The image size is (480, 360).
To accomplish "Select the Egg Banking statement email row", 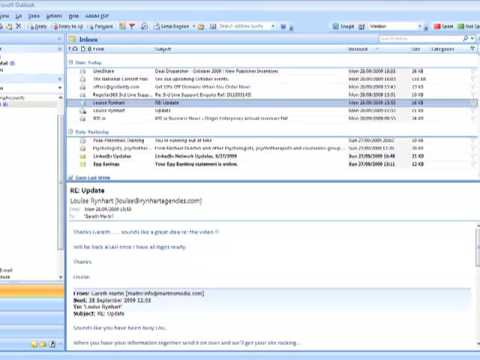I will tap(272, 164).
